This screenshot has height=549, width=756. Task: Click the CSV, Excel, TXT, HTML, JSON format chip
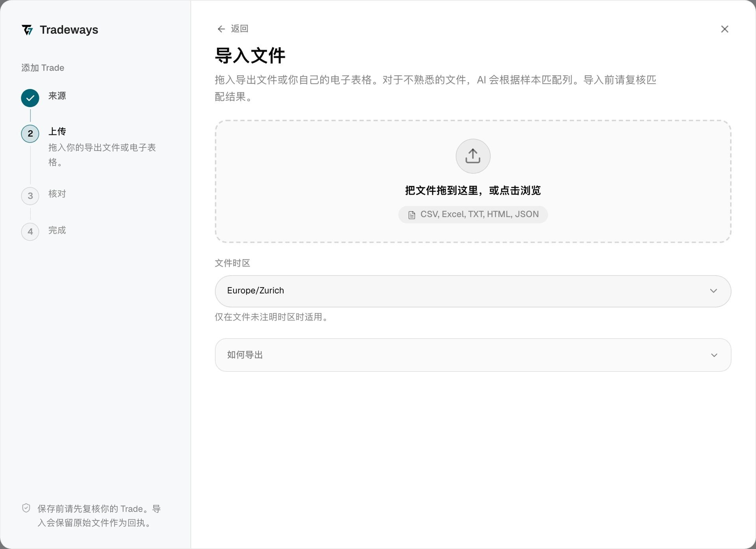[x=473, y=215]
